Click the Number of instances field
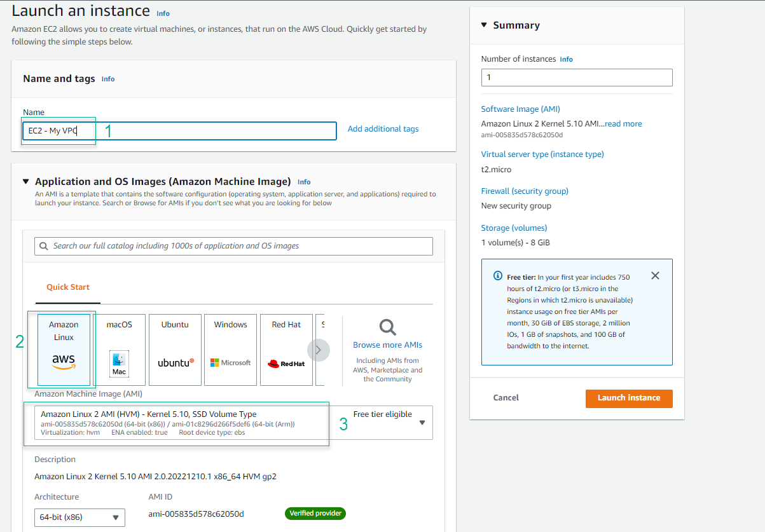The height and width of the screenshot is (532, 765). 577,78
